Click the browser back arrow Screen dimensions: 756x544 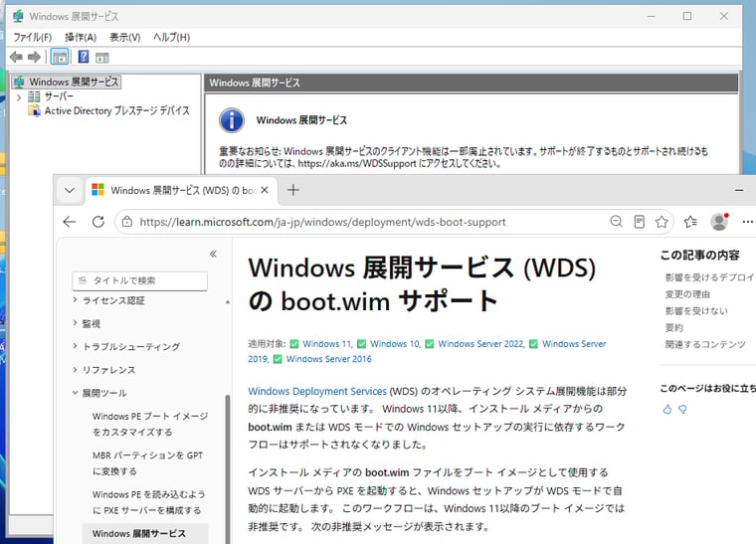pyautogui.click(x=70, y=222)
